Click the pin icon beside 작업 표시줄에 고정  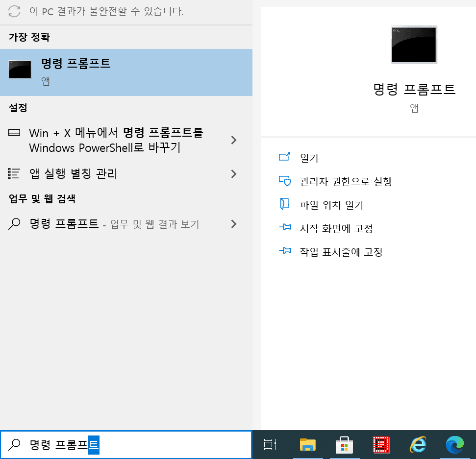click(285, 251)
